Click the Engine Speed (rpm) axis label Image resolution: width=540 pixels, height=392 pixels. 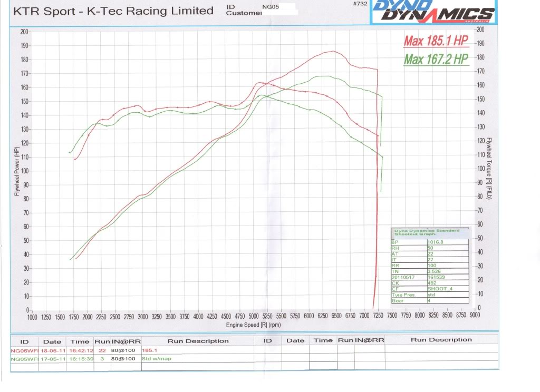253,326
